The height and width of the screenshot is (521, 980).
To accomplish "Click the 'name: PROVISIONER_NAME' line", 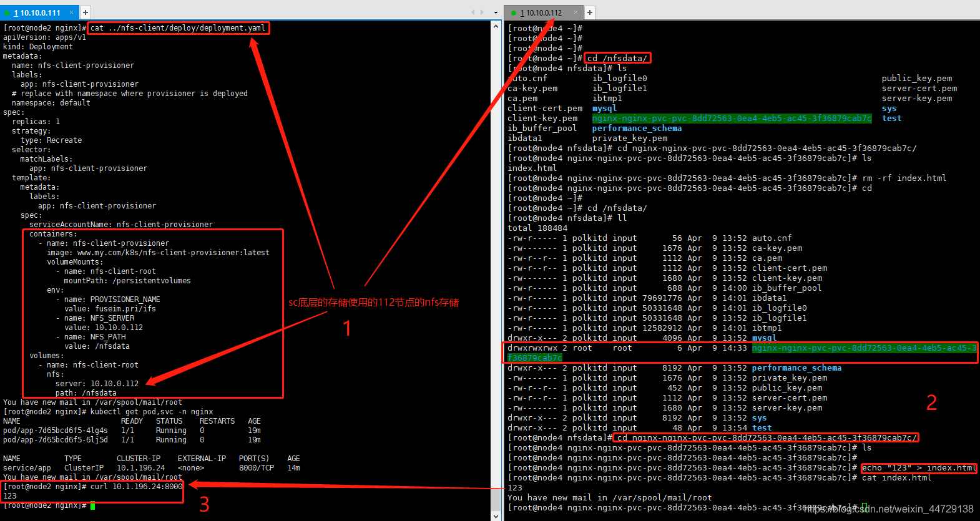I will coord(112,299).
